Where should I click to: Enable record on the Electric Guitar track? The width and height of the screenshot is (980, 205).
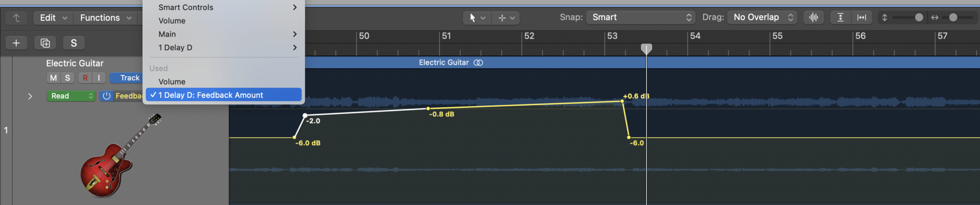coord(85,78)
